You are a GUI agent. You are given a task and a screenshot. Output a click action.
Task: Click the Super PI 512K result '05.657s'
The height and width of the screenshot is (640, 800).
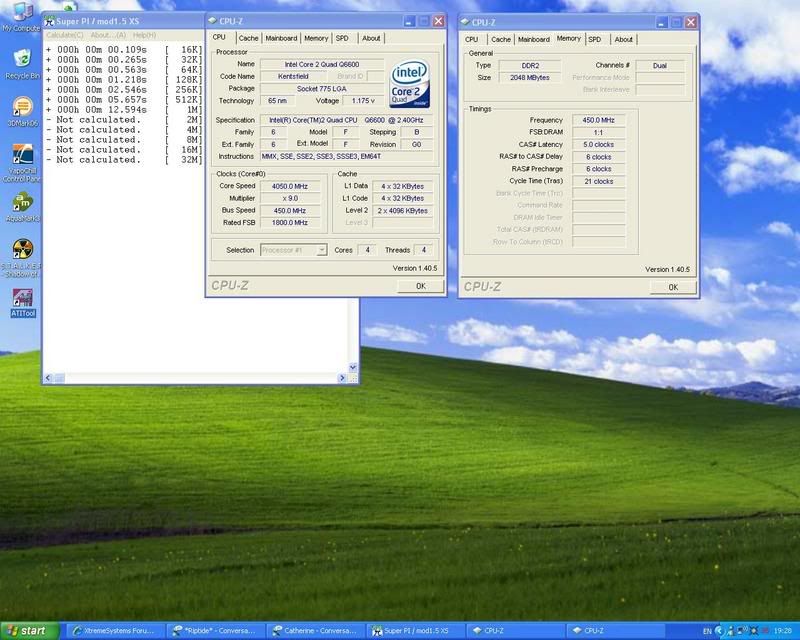(127, 100)
